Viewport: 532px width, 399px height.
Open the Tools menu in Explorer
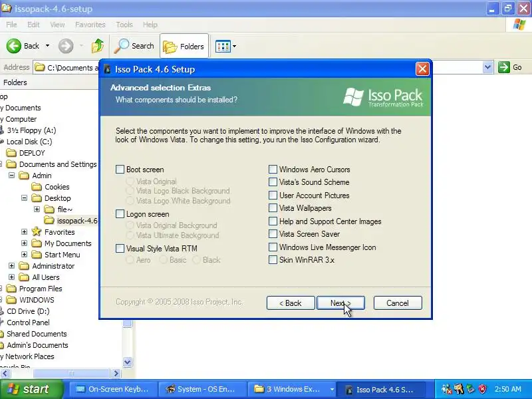[x=124, y=25]
